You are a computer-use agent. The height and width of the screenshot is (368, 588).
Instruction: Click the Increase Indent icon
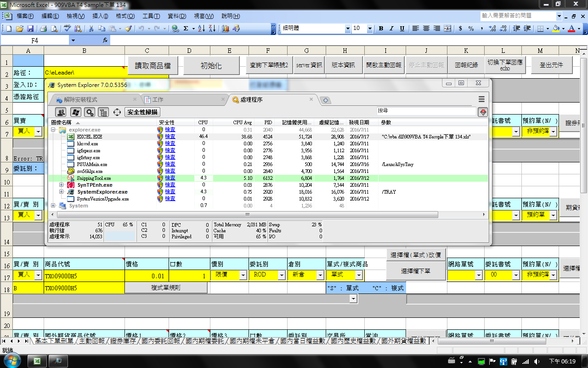click(527, 29)
